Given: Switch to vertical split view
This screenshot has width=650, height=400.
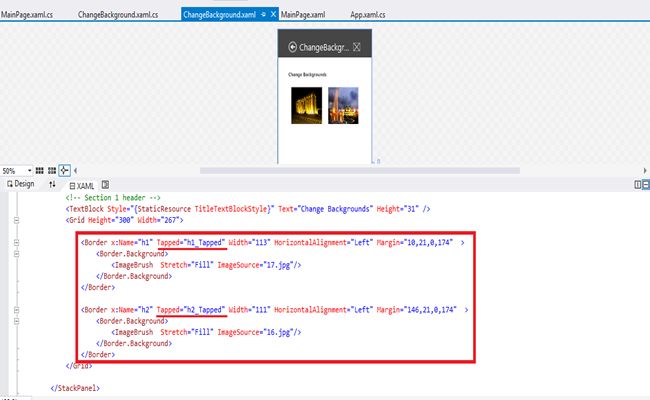Looking at the screenshot, I should 638,185.
